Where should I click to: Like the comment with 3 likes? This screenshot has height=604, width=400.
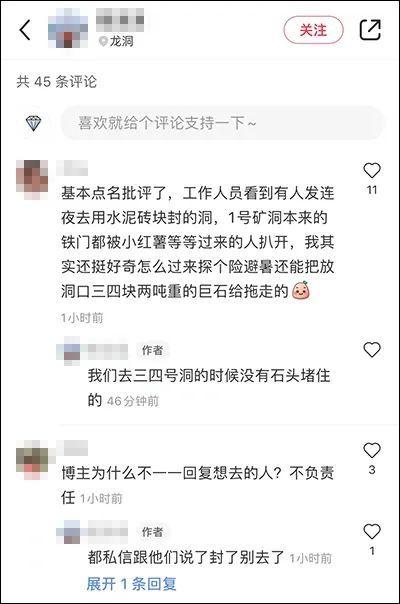pos(372,450)
